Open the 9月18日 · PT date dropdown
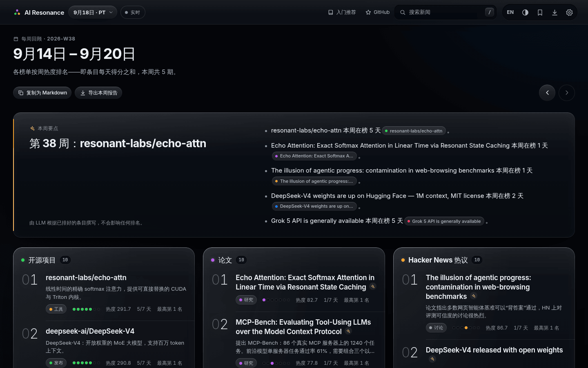The width and height of the screenshot is (588, 368). click(x=93, y=12)
